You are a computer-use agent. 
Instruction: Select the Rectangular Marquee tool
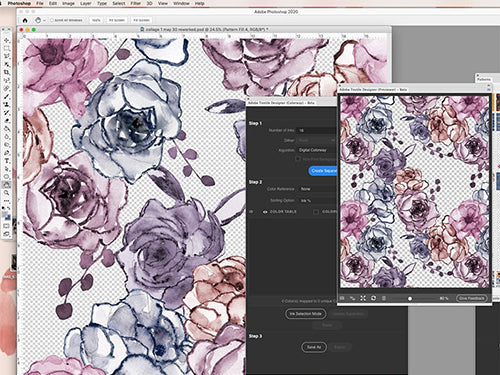[6, 49]
